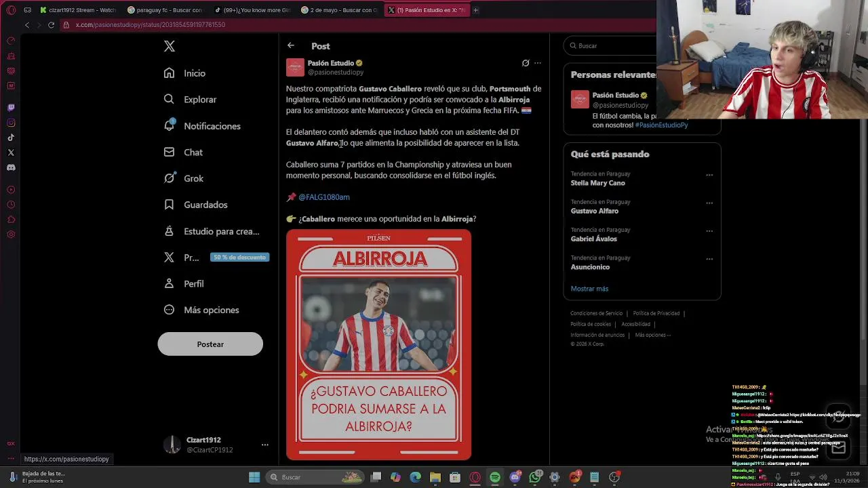This screenshot has height=488, width=868.
Task: Click the Postear button
Action: click(210, 344)
